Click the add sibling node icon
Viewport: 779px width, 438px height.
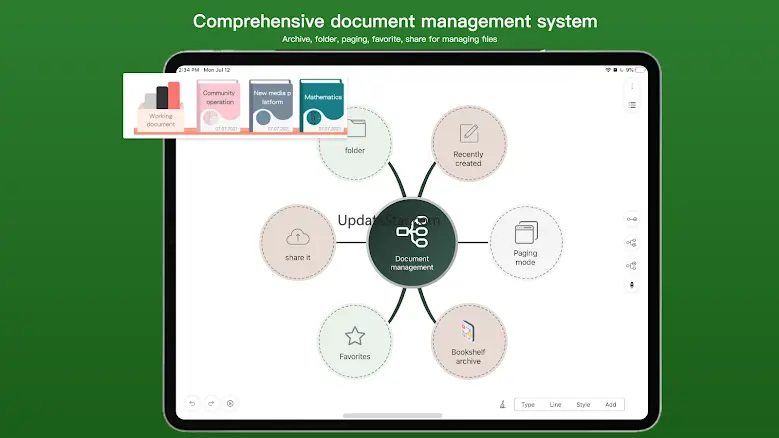pos(632,219)
